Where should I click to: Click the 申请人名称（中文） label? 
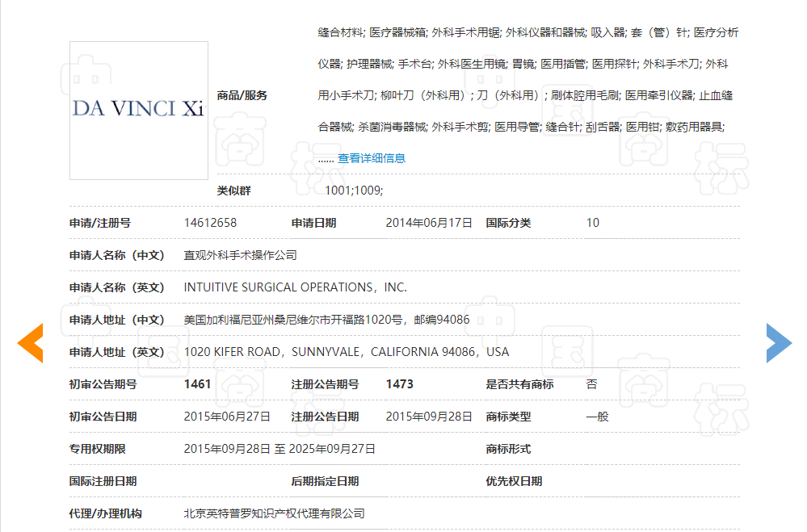pos(117,256)
